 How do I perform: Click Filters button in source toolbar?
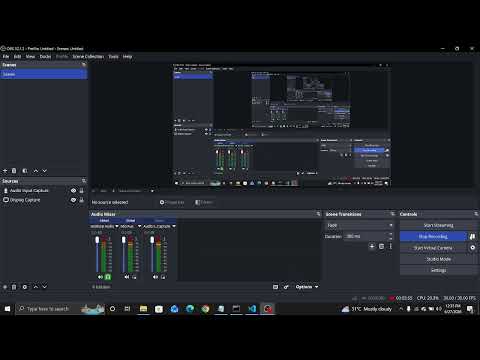(204, 202)
